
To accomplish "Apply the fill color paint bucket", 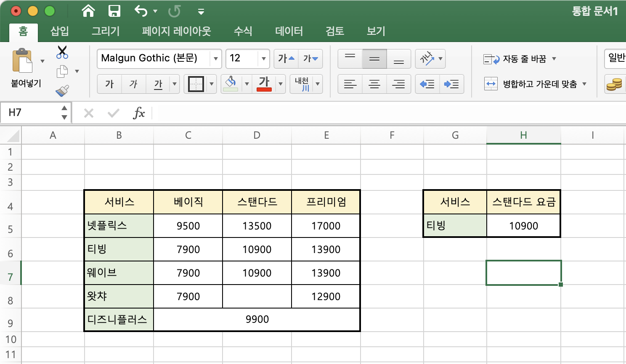I will pyautogui.click(x=231, y=84).
